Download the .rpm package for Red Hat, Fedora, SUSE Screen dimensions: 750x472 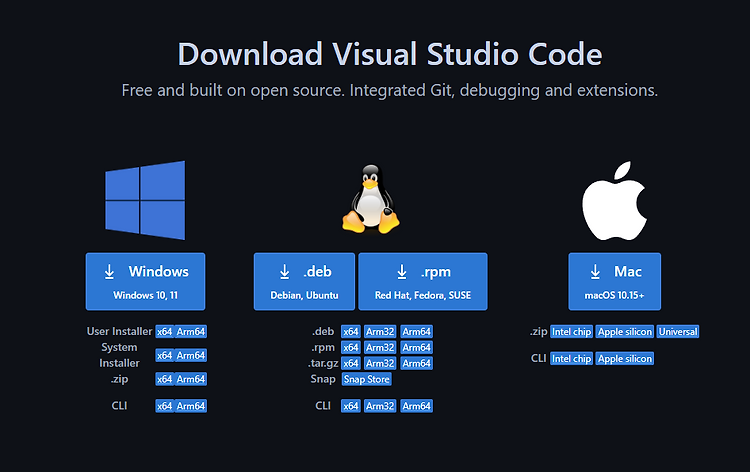coord(423,282)
